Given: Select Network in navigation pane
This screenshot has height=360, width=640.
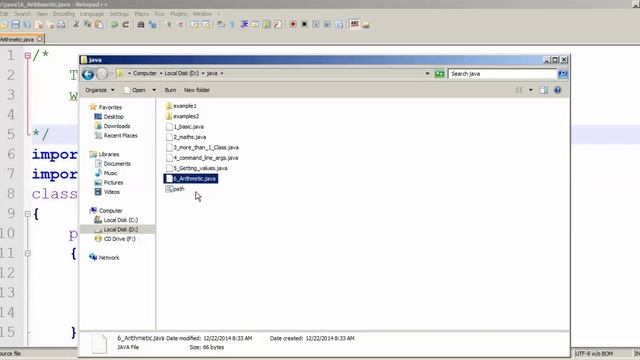Looking at the screenshot, I should (104, 258).
